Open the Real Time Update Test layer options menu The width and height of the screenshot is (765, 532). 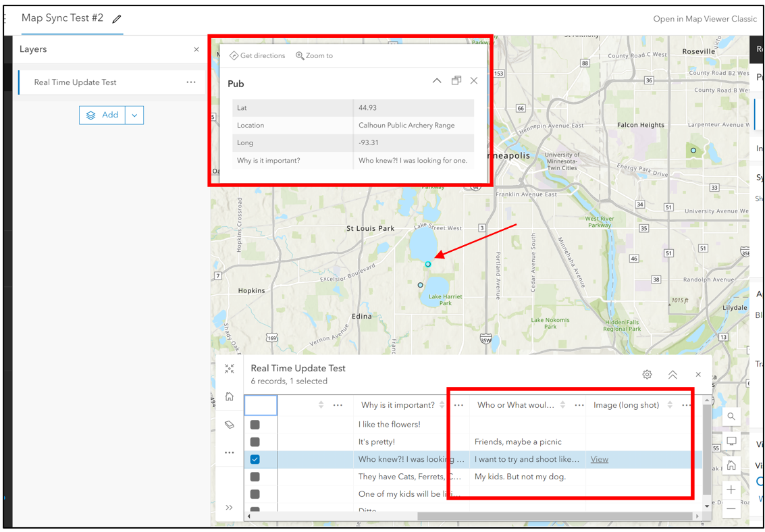tap(191, 82)
